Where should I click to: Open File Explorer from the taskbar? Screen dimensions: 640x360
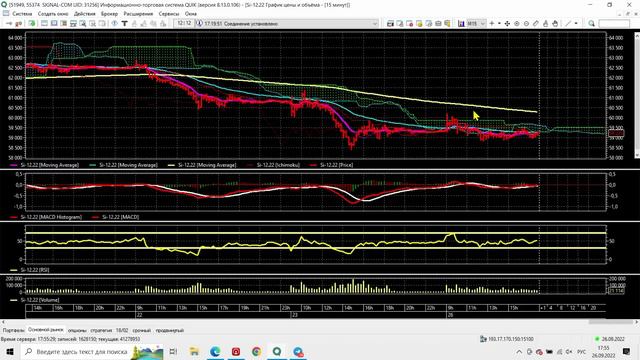click(194, 351)
